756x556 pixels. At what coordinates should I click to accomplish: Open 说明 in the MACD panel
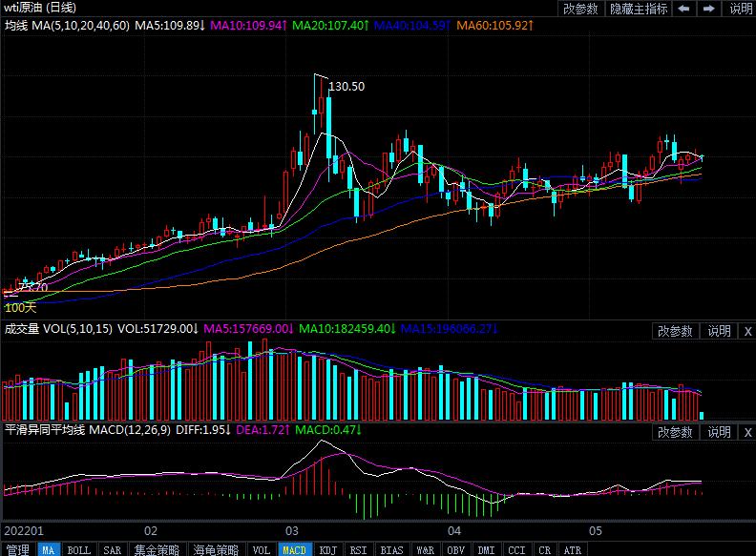718,433
